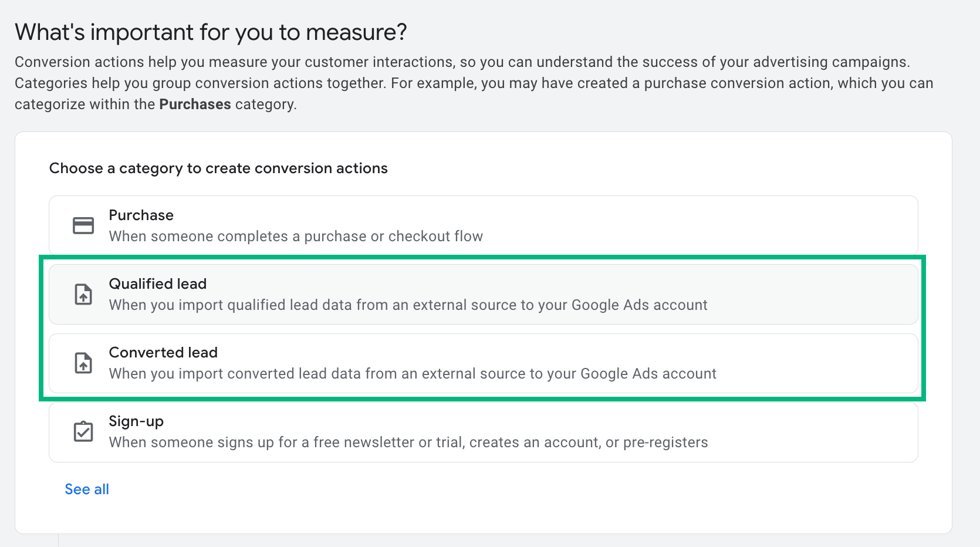The height and width of the screenshot is (547, 980).
Task: Click the document arrow icon in the Qualified lead row
Action: click(84, 294)
